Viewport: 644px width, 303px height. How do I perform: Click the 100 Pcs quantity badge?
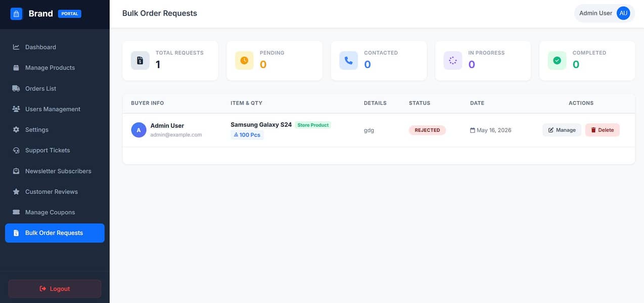click(247, 135)
